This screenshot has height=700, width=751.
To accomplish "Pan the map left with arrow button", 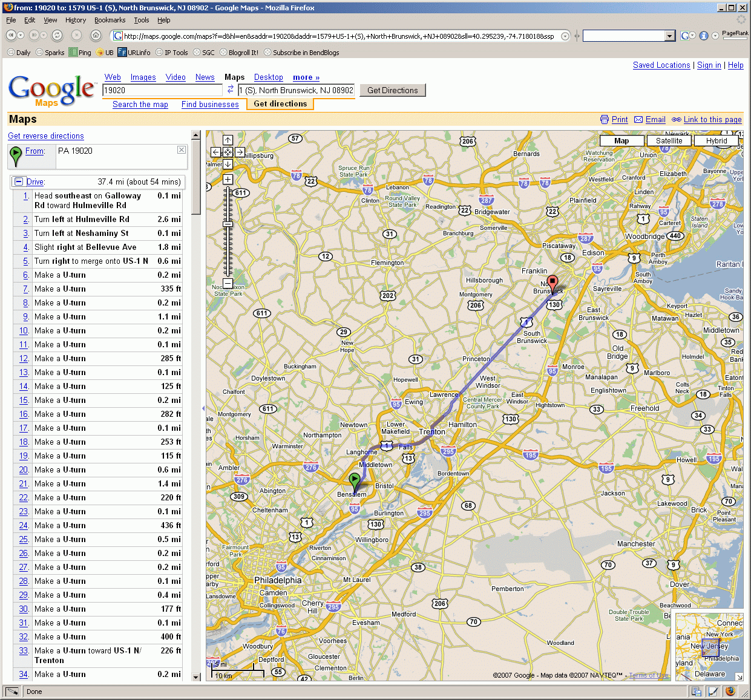I will point(216,152).
